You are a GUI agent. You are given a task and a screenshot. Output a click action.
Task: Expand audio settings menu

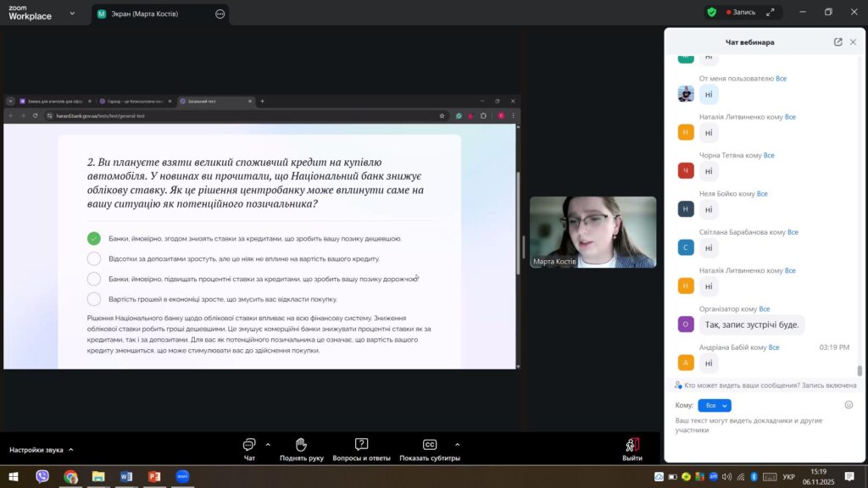click(70, 450)
